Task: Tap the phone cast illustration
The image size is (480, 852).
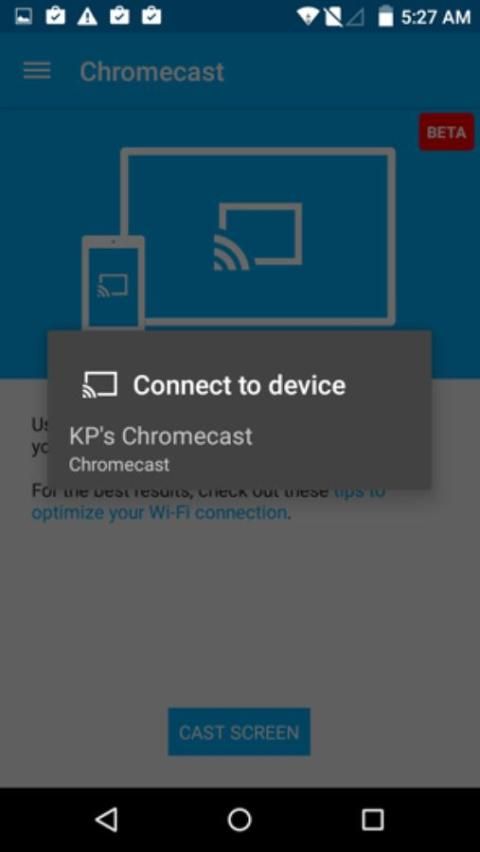Action: (113, 283)
